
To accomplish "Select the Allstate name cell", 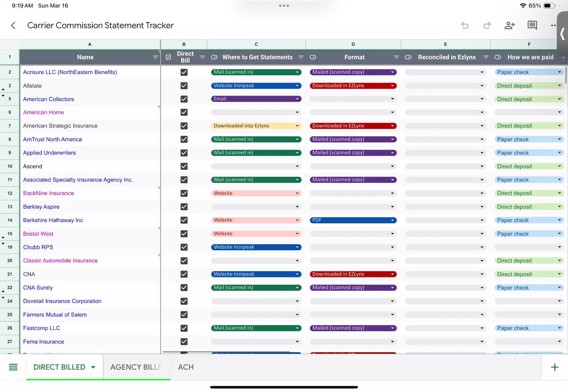I will point(90,86).
